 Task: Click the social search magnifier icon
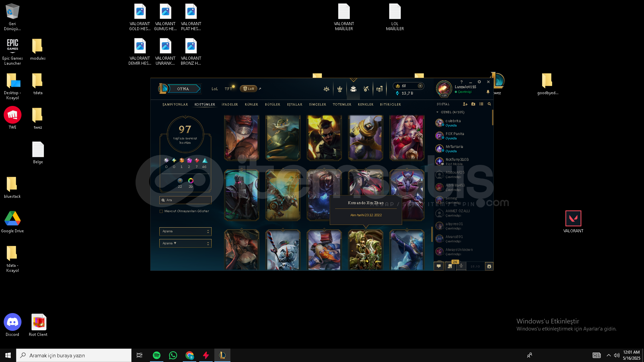click(489, 104)
